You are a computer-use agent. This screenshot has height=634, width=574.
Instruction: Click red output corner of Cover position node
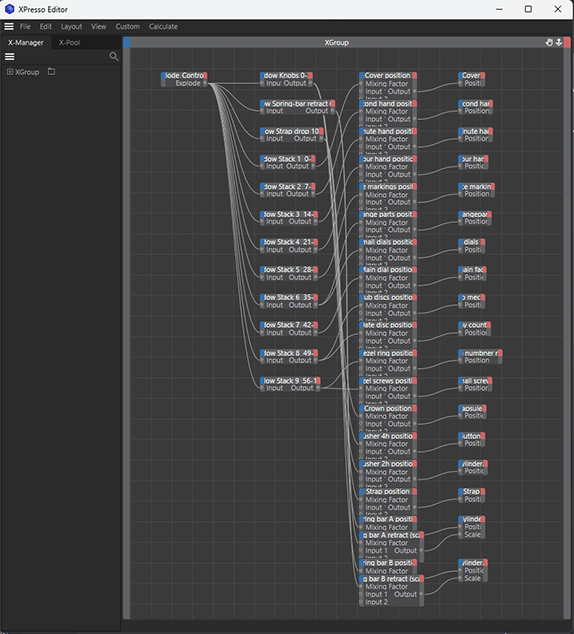415,75
